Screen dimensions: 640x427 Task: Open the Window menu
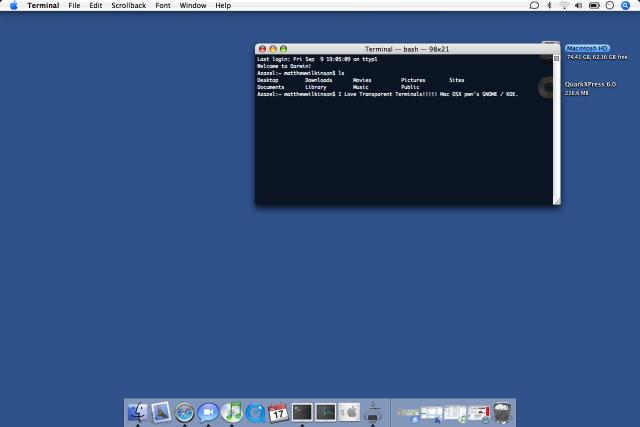pos(193,5)
